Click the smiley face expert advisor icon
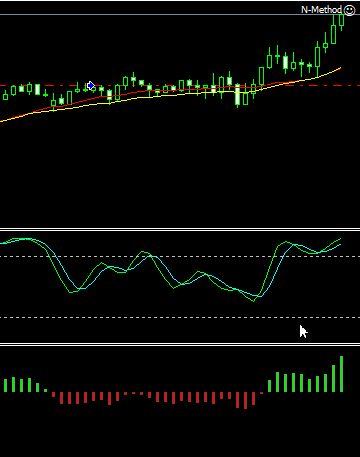Viewport: 360px width, 457px height. tap(349, 10)
